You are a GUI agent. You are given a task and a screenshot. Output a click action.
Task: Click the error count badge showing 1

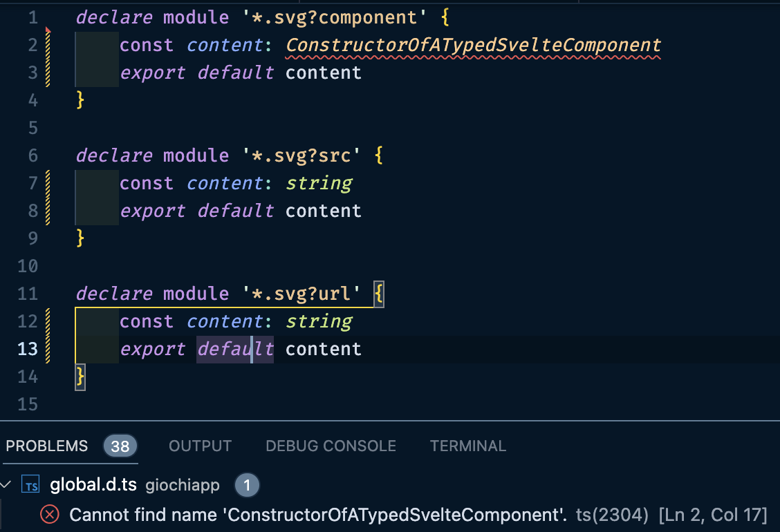pos(247,484)
